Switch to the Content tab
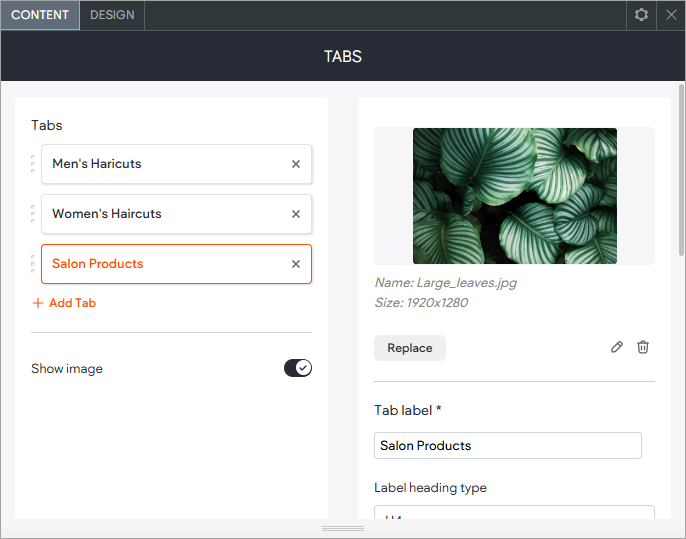The width and height of the screenshot is (686, 539). click(40, 15)
